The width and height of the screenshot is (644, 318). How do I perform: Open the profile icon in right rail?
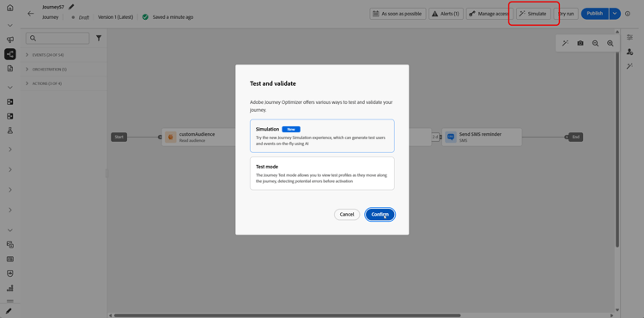click(629, 52)
